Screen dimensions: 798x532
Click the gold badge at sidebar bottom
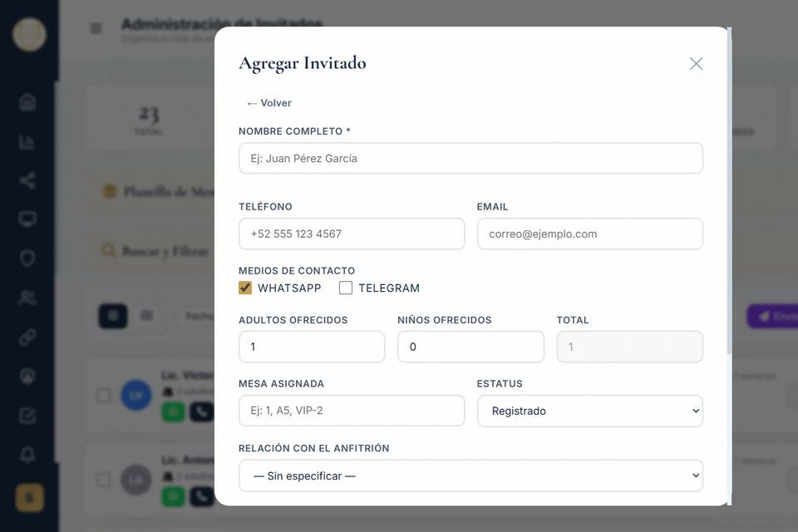tap(30, 497)
